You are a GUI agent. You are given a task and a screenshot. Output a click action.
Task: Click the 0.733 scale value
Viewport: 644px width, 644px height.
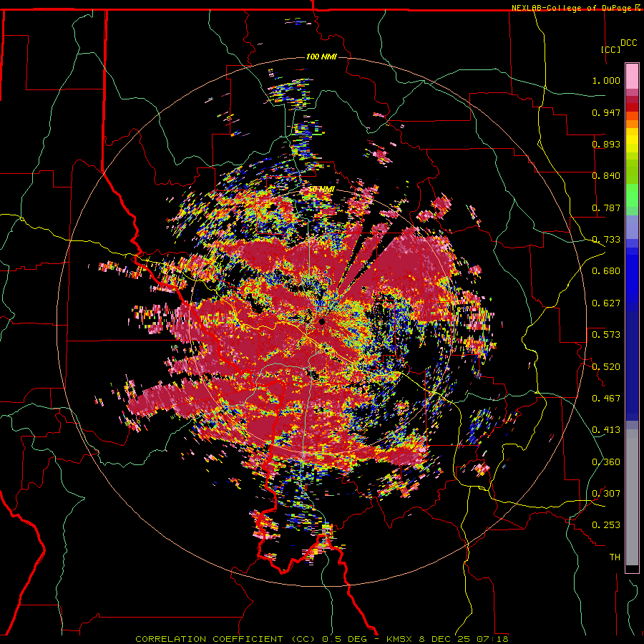[606, 240]
